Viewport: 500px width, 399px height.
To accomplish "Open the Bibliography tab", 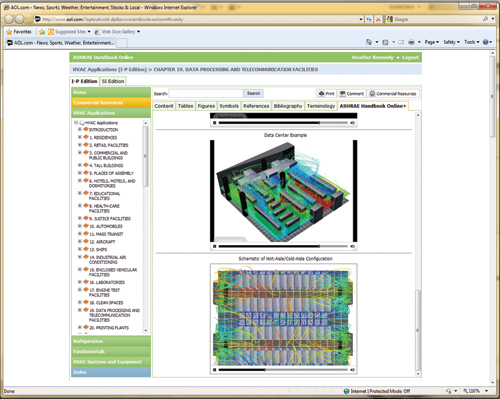I will click(288, 106).
